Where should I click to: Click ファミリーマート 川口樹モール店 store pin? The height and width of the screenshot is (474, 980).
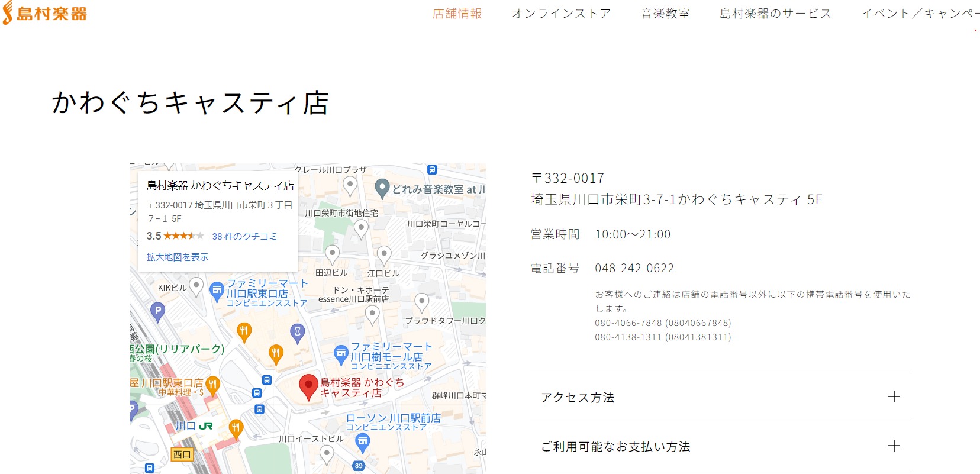pos(341,354)
